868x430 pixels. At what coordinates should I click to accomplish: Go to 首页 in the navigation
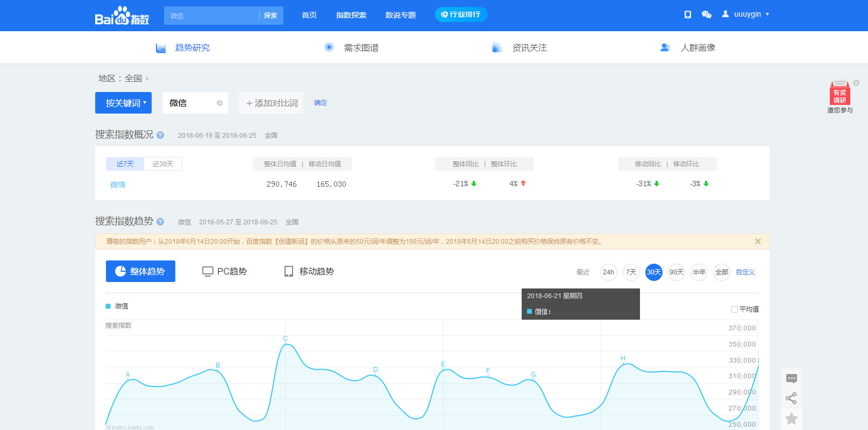pos(309,15)
